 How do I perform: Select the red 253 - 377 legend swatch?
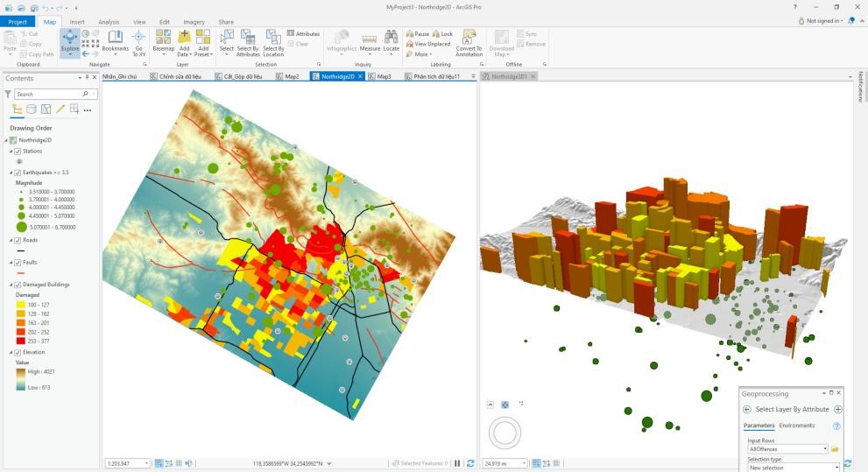click(20, 341)
